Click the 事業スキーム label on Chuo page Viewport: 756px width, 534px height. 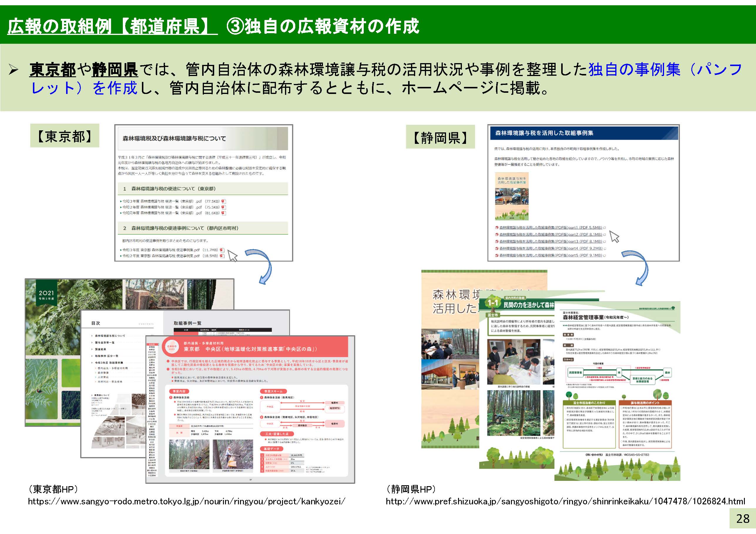tap(273, 391)
